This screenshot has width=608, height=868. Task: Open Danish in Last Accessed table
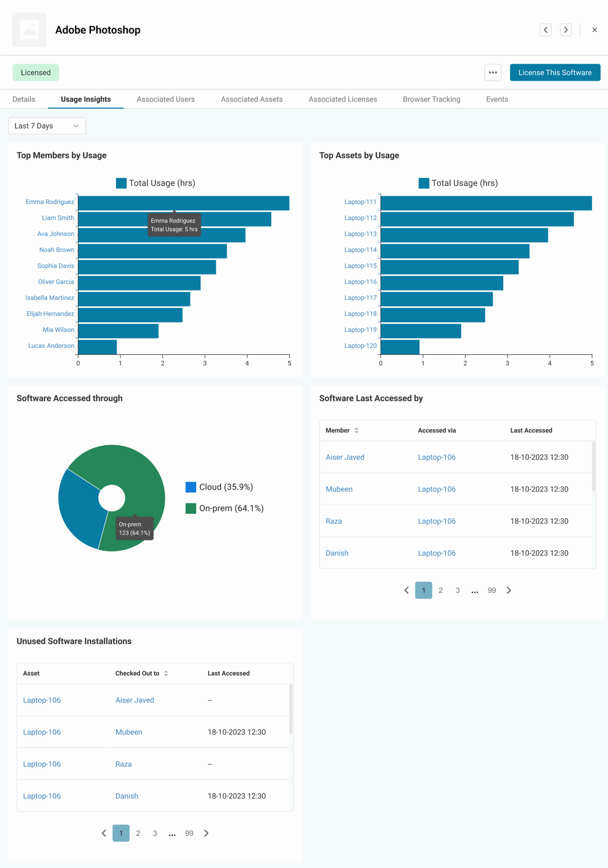(337, 553)
